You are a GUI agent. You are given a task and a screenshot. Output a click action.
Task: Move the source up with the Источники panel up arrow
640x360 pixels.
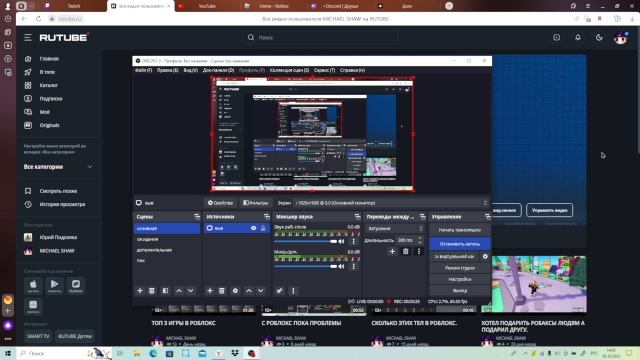pyautogui.click(x=249, y=291)
